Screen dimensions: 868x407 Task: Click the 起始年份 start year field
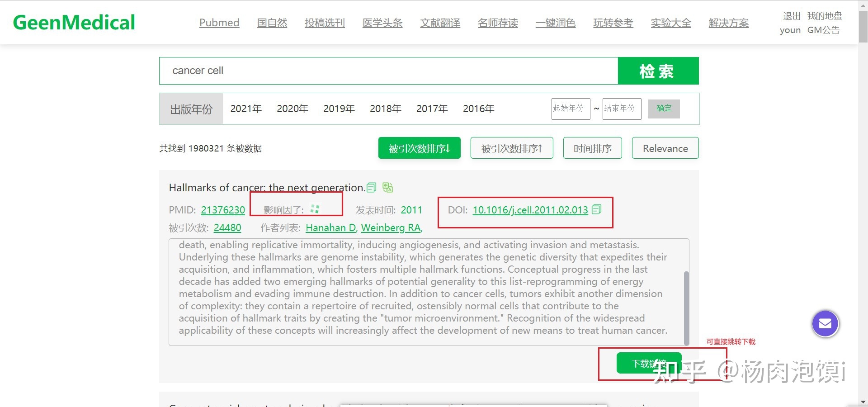click(x=571, y=109)
